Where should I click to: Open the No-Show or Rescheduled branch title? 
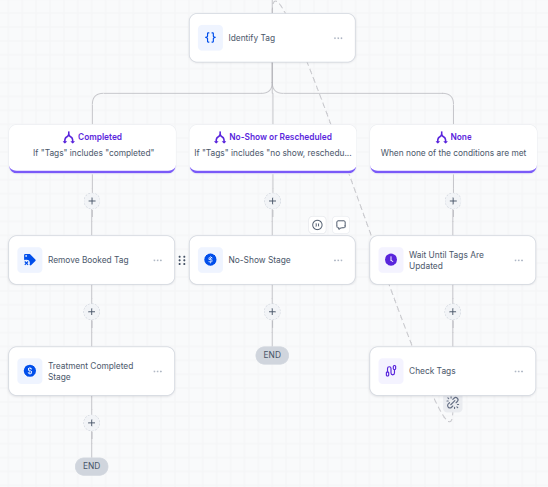tap(280, 137)
